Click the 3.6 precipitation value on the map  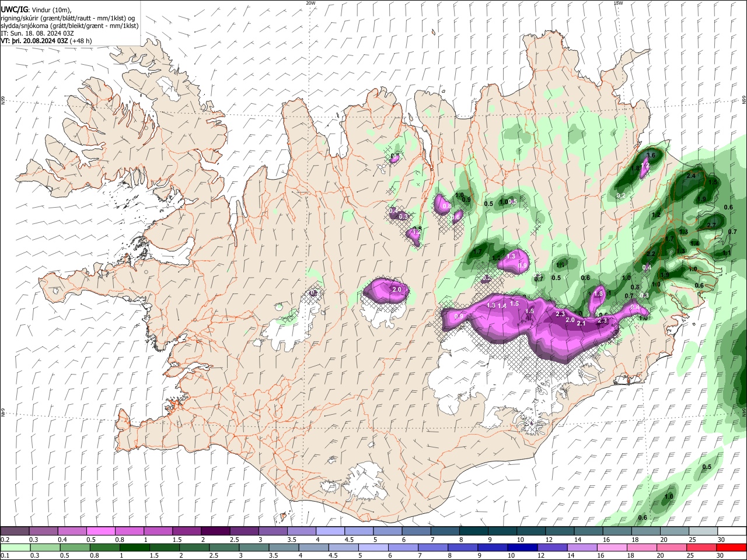click(x=651, y=156)
